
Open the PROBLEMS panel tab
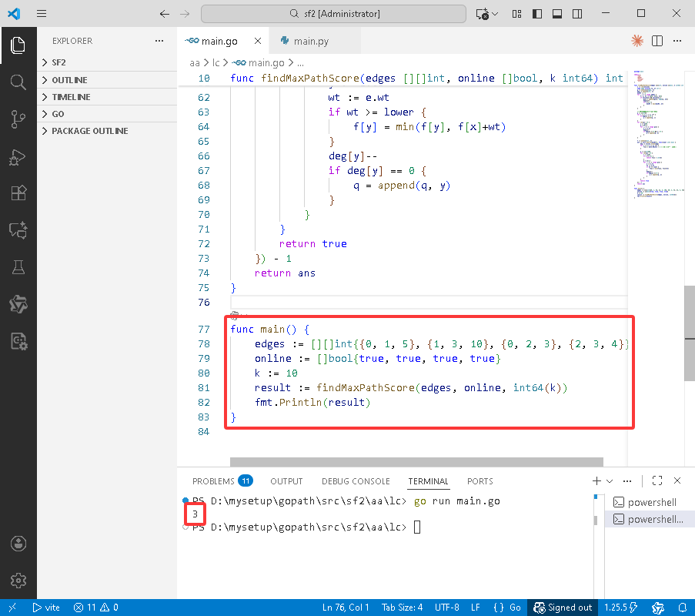222,481
